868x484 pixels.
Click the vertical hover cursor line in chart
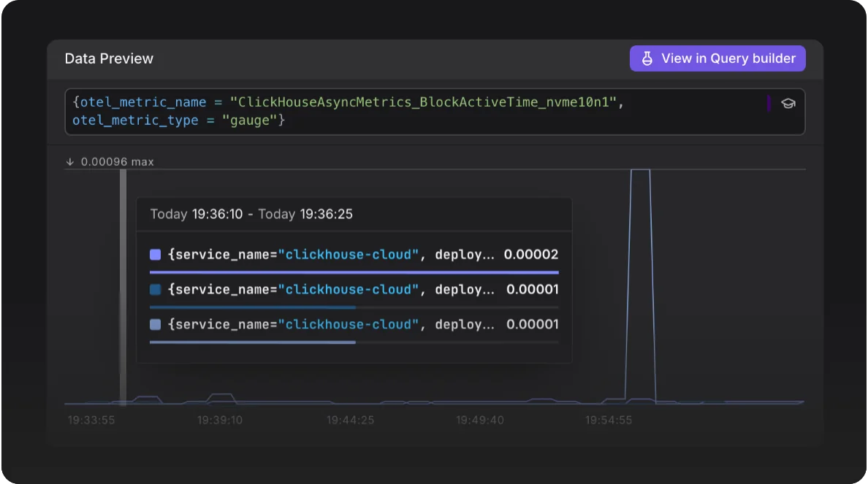123,286
